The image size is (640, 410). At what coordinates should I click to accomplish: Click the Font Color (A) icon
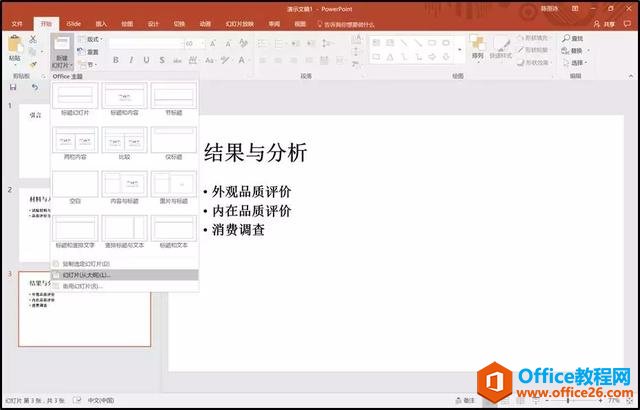242,60
